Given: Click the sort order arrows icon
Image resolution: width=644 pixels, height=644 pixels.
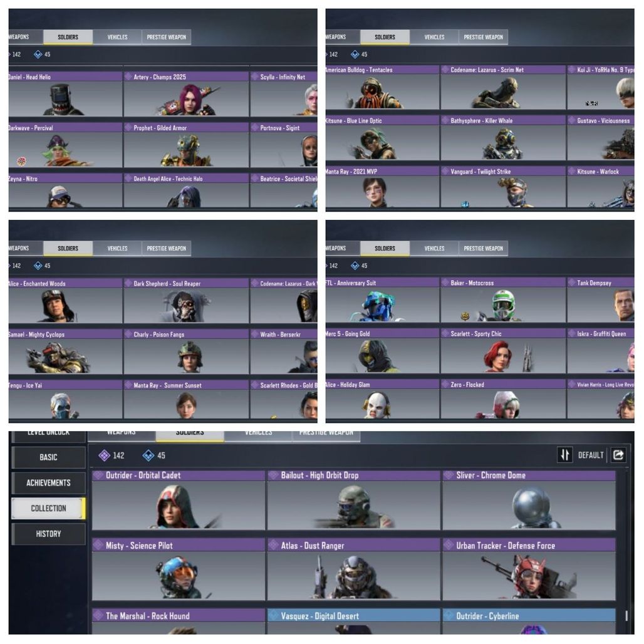Looking at the screenshot, I should (564, 455).
